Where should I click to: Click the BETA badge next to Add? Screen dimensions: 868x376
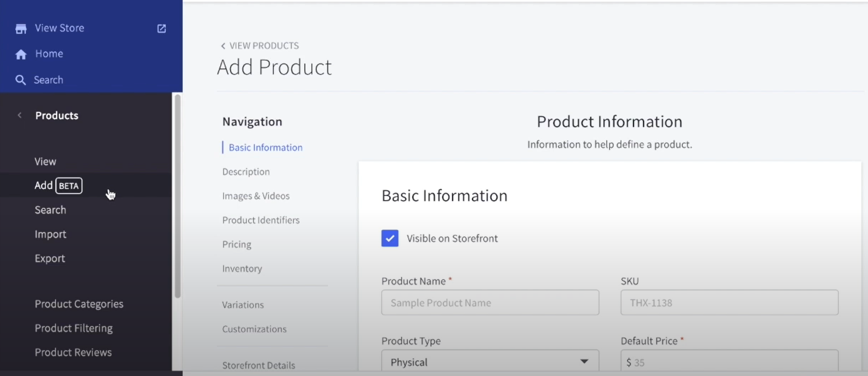(x=69, y=186)
